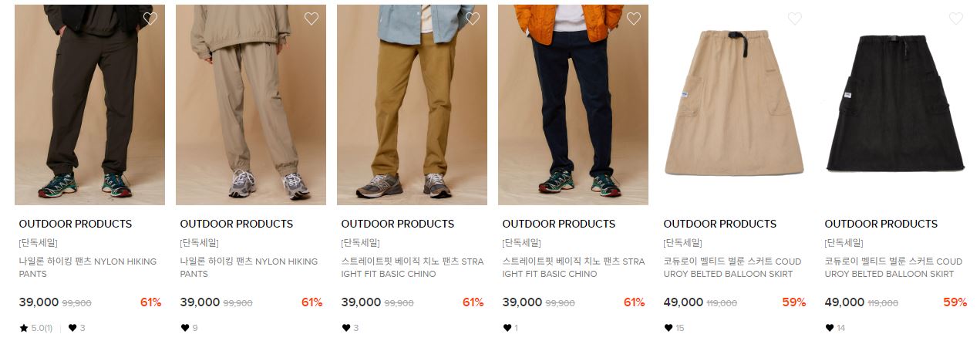Click the like count heart showing 15
The image size is (980, 351).
(x=668, y=328)
